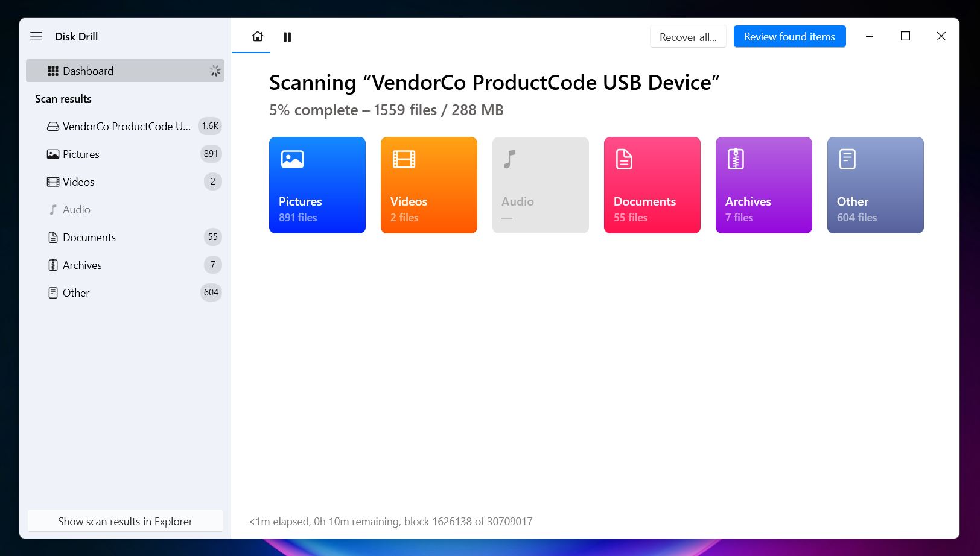Click the page icon on Documents card

click(x=624, y=159)
